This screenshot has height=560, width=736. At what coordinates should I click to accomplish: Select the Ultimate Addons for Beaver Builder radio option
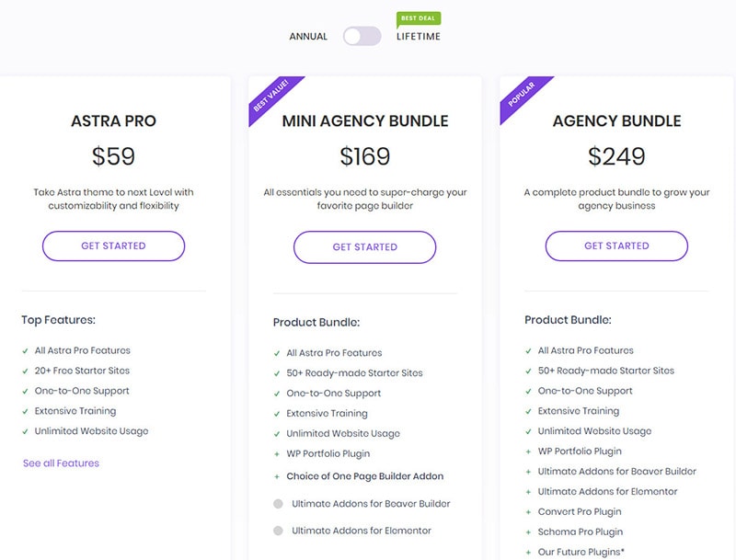(x=278, y=504)
